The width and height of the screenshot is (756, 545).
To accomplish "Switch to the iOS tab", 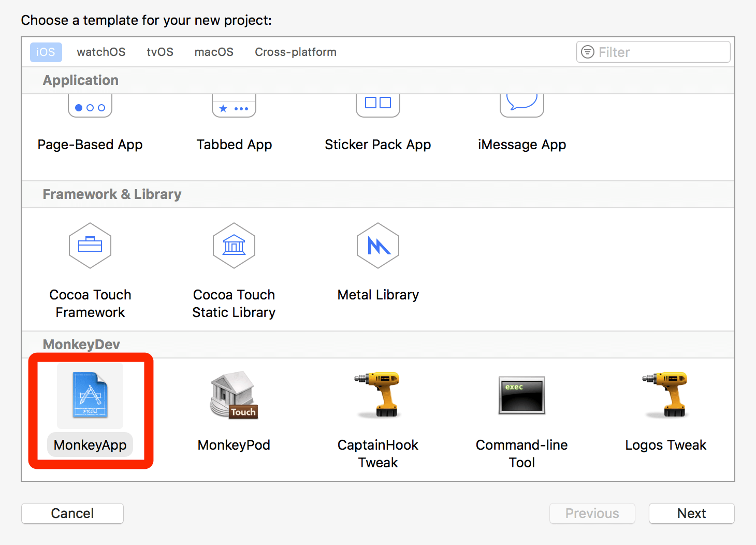I will [46, 52].
